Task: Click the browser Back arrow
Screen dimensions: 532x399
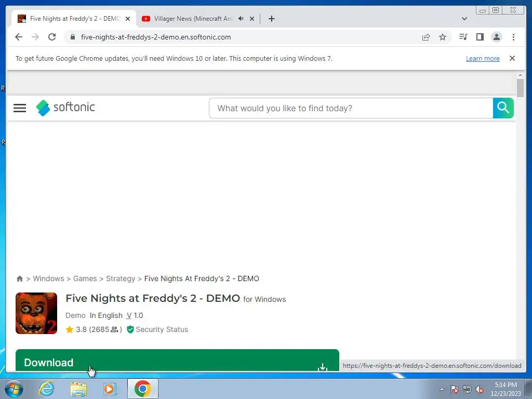Action: pyautogui.click(x=19, y=37)
